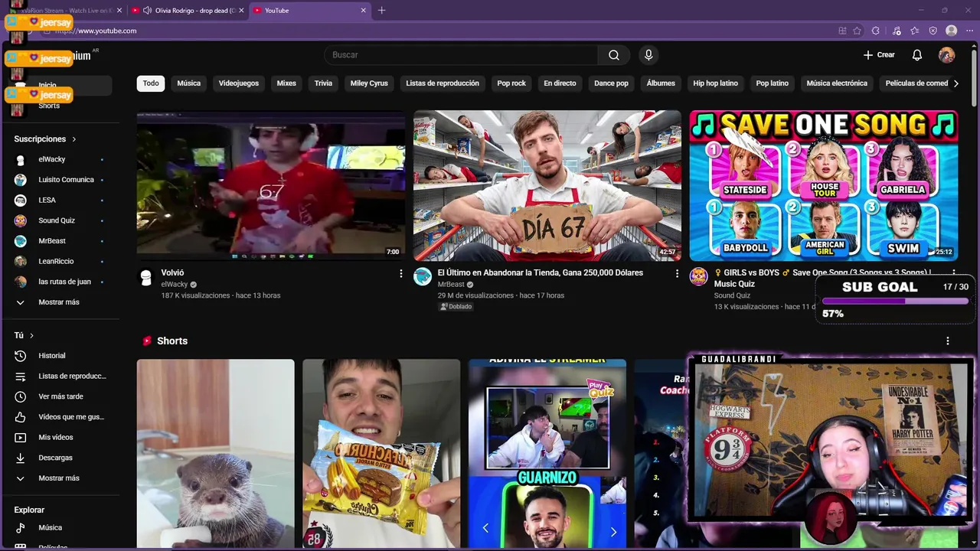The image size is (980, 551).
Task: Click split screen icon in address bar
Action: (842, 31)
